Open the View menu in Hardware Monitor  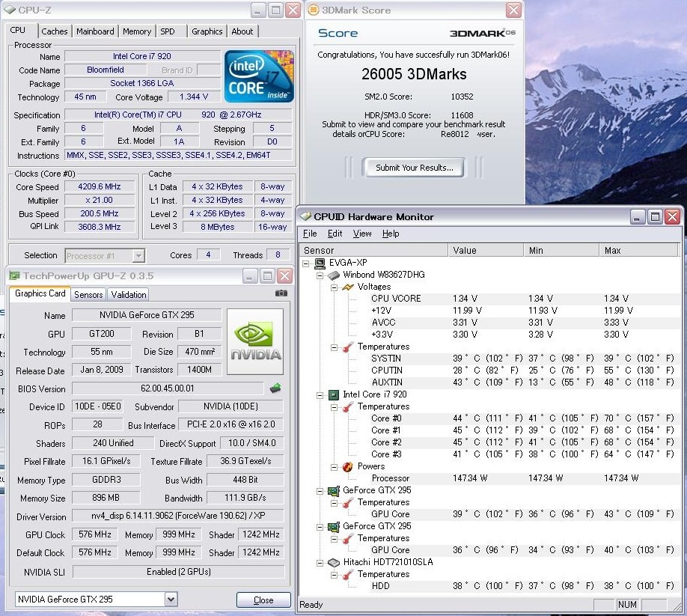click(x=362, y=234)
